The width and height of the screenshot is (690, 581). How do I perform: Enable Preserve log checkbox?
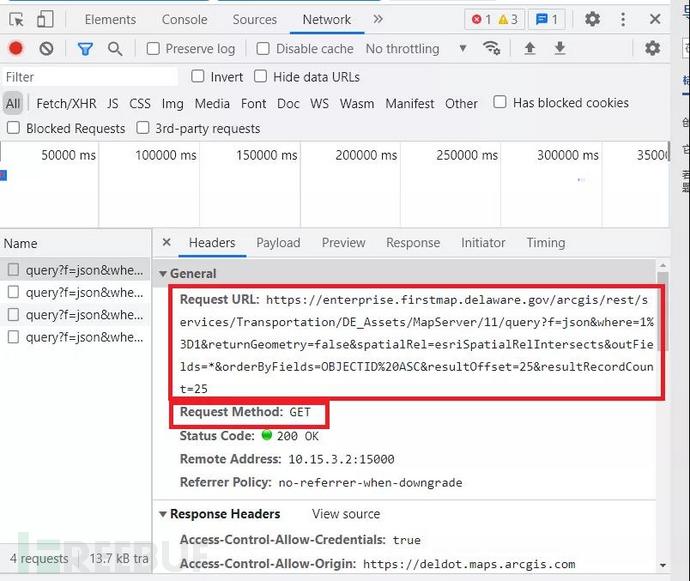pos(153,48)
